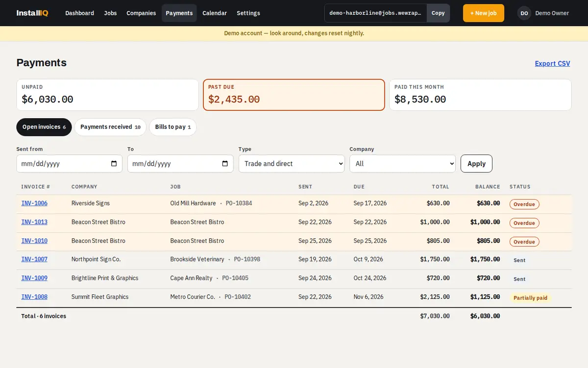Screen dimensions: 588x368
Task: Click the DUE column header
Action: click(x=359, y=187)
